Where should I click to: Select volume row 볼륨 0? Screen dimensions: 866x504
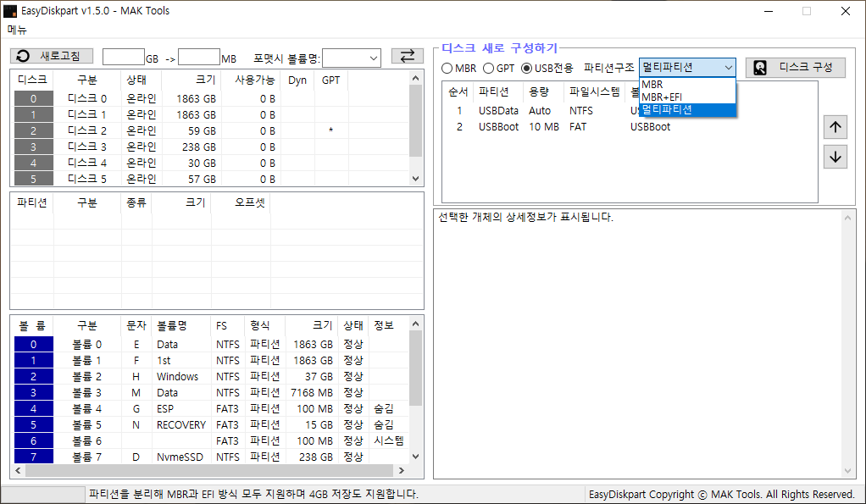coord(212,345)
